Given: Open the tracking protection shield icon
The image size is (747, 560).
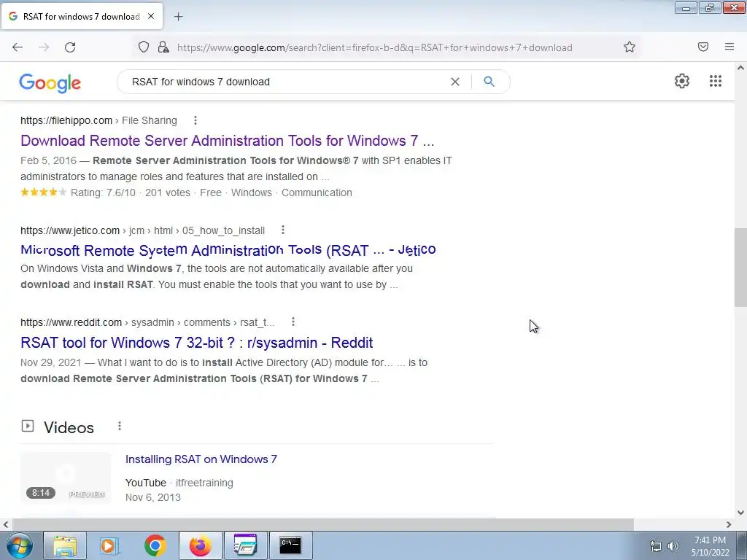Looking at the screenshot, I should tap(144, 47).
